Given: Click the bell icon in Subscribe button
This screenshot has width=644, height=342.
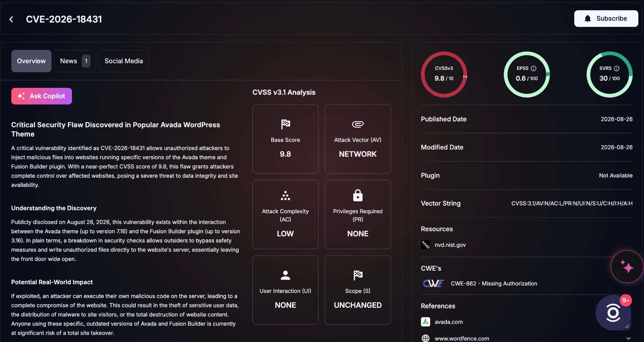Looking at the screenshot, I should pyautogui.click(x=587, y=19).
